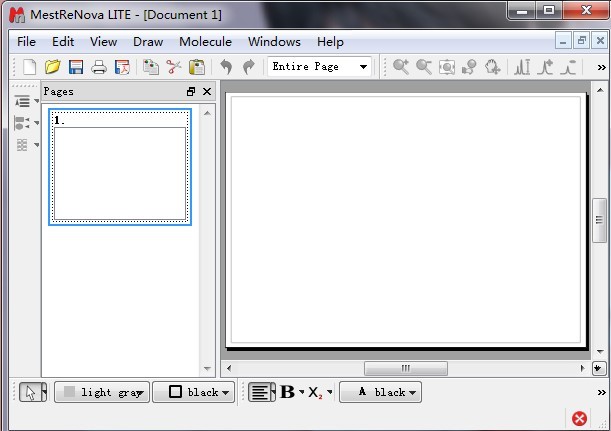The image size is (611, 431).
Task: Close the inner Document 1 window
Action: [600, 41]
